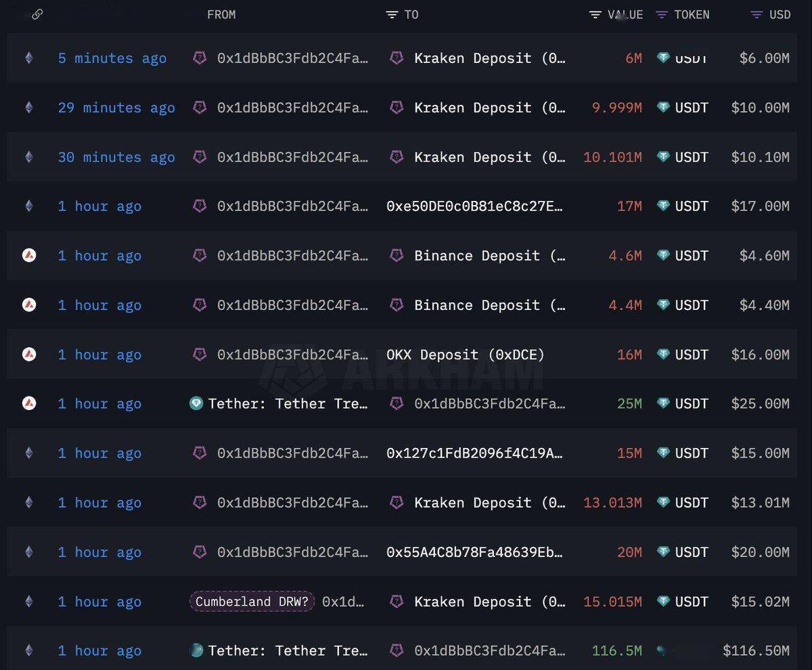Click the 25M value cell

[629, 403]
